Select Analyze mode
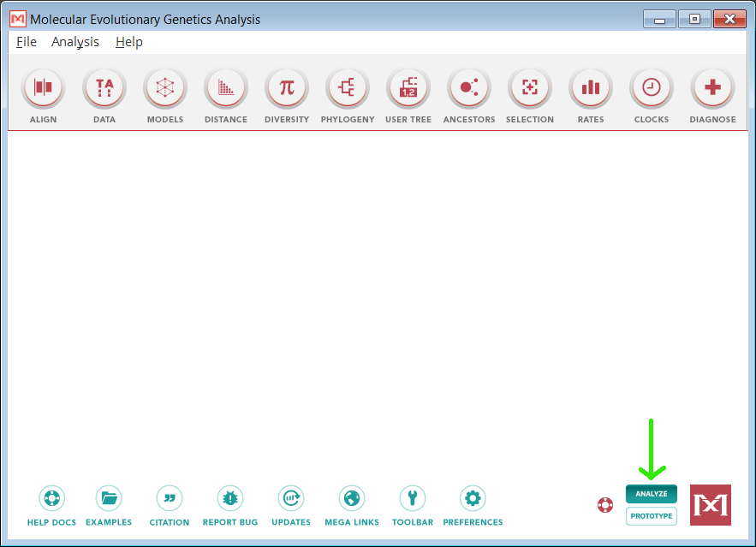Image resolution: width=756 pixels, height=547 pixels. coord(652,494)
